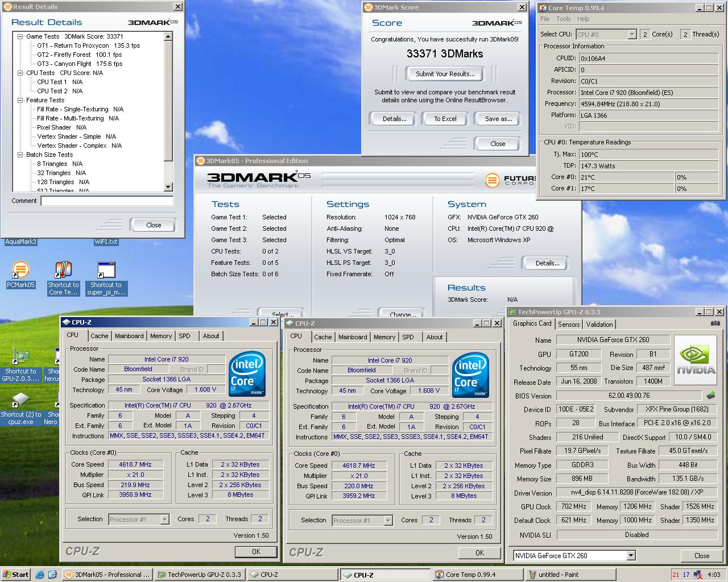Open the File menu in Core Temp
This screenshot has height=582, width=728.
[545, 19]
